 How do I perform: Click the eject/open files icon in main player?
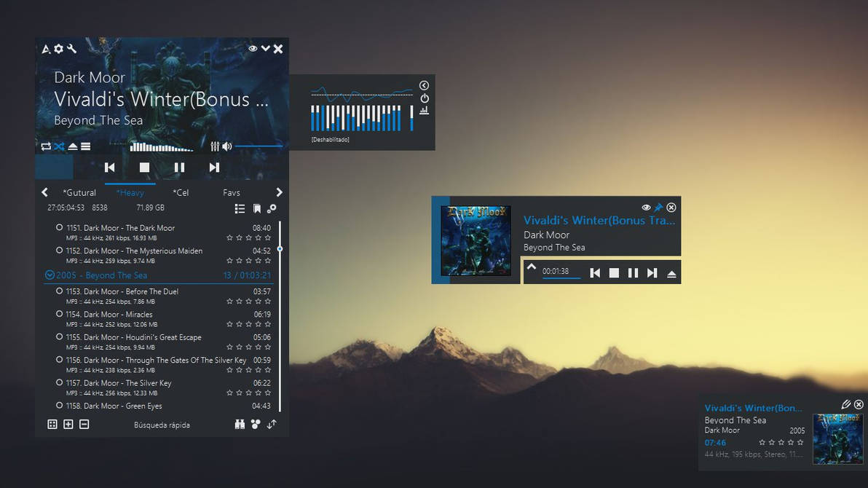(73, 147)
